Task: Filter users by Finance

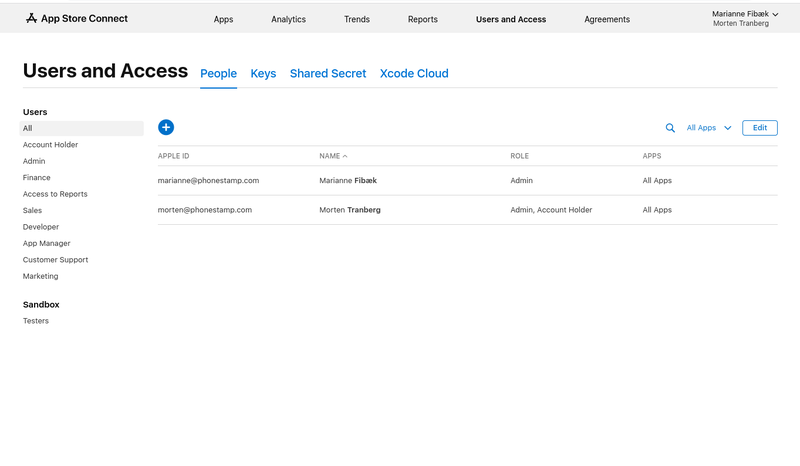Action: (37, 177)
